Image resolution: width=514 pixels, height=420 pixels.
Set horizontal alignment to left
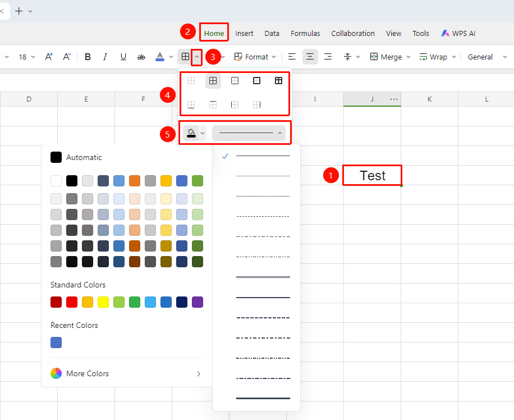[292, 57]
